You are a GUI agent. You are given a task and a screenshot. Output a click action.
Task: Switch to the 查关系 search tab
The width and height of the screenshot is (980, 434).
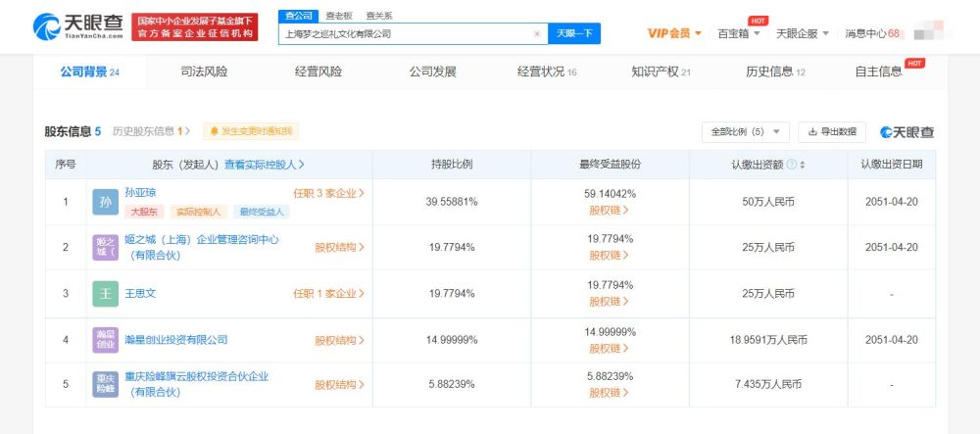379,16
